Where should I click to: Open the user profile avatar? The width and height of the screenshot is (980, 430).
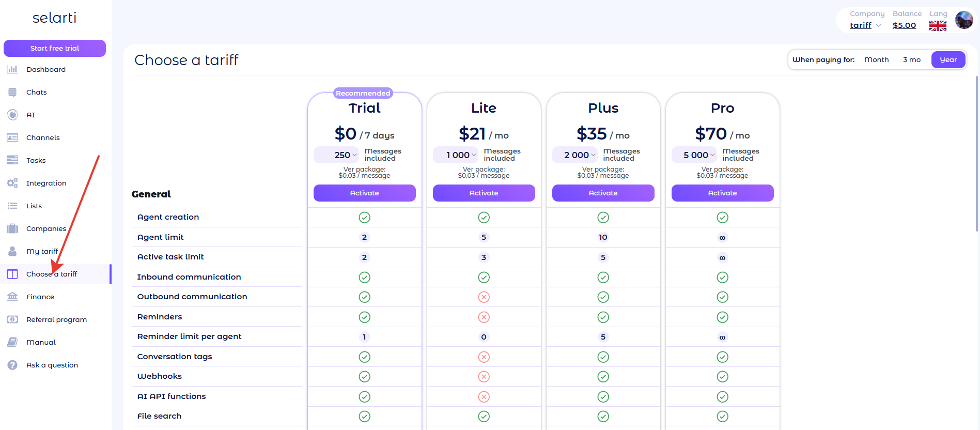click(x=964, y=20)
